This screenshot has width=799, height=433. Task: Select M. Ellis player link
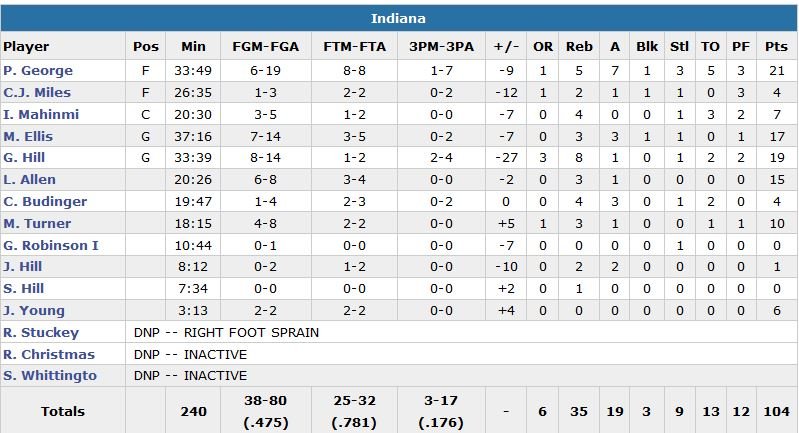(28, 137)
